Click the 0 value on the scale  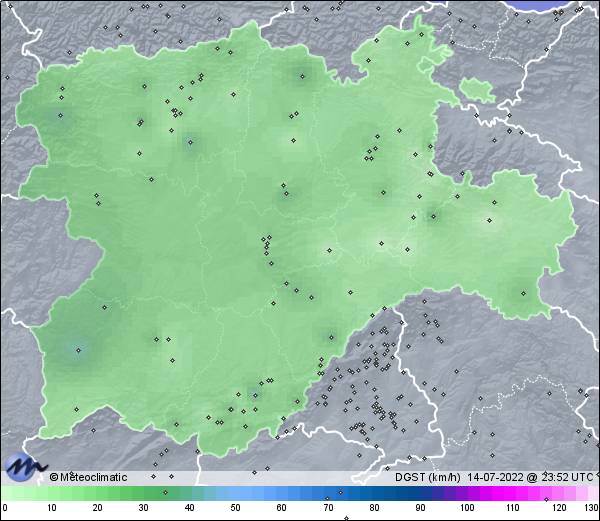coord(5,508)
